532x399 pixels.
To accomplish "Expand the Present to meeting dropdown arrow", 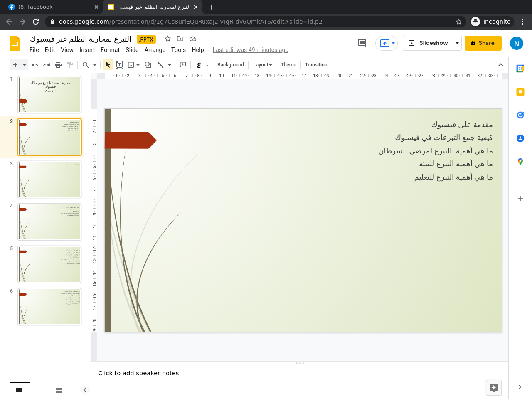I will (x=393, y=43).
